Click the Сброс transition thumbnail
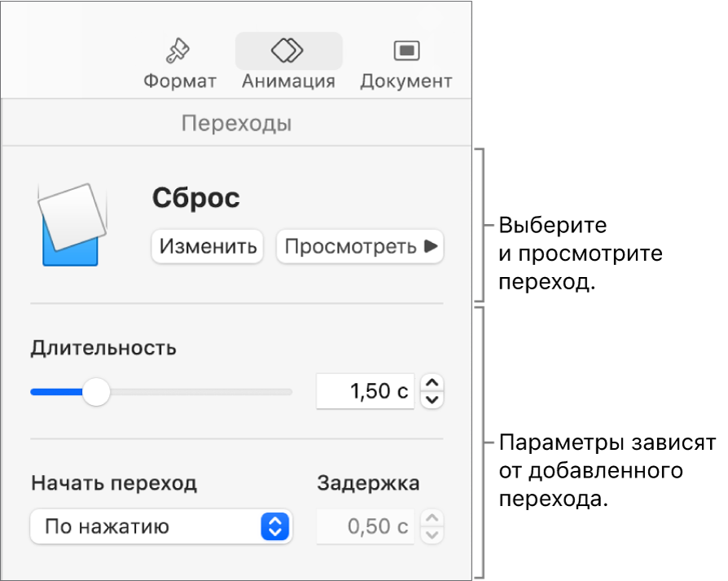728x581 pixels. coord(72,224)
